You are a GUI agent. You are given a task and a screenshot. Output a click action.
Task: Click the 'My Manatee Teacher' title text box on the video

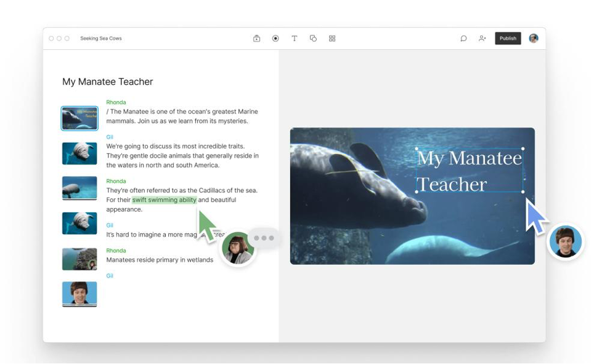pos(470,171)
